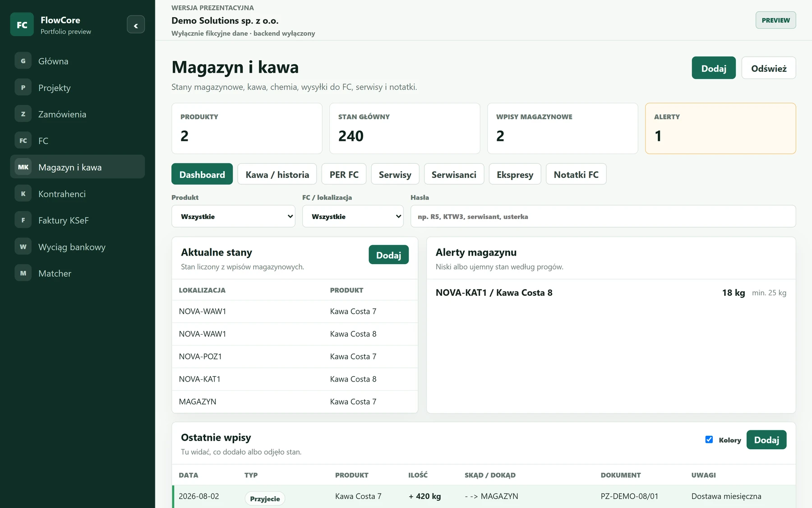Click the W icon beside Wyciąg bankowy

click(23, 247)
